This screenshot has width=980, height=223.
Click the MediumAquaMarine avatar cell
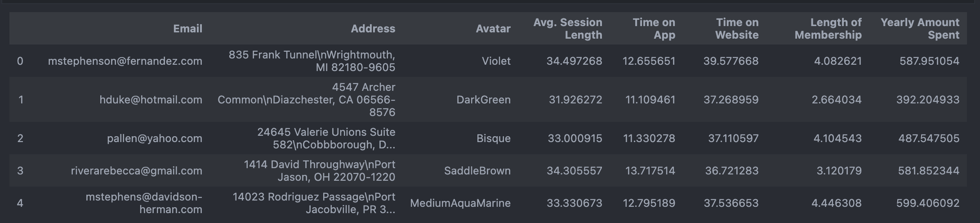click(460, 203)
